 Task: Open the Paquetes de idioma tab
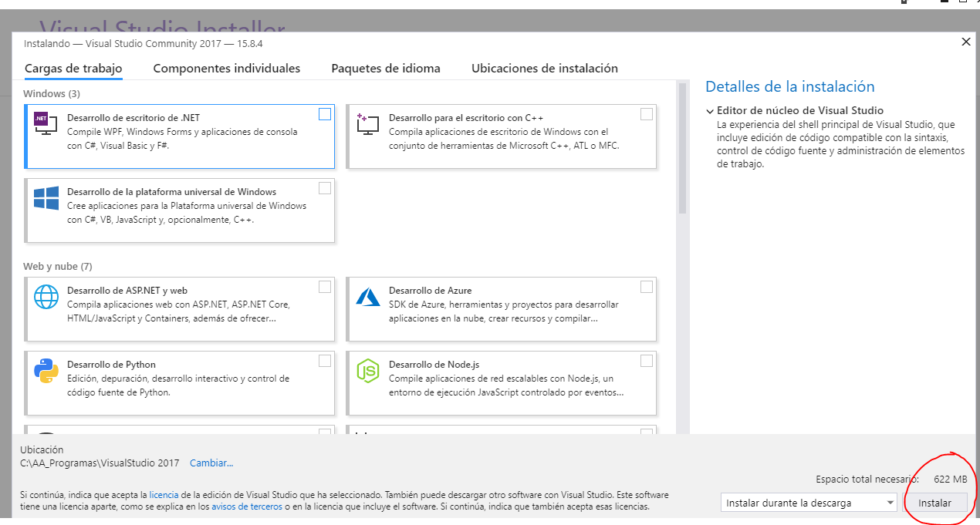[386, 69]
